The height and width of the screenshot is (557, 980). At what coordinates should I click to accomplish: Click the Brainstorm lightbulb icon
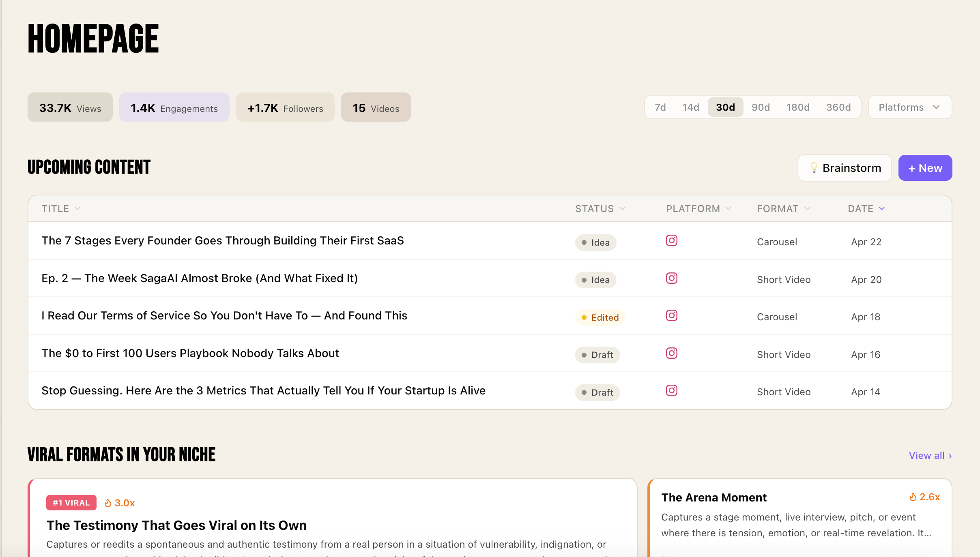pos(814,168)
